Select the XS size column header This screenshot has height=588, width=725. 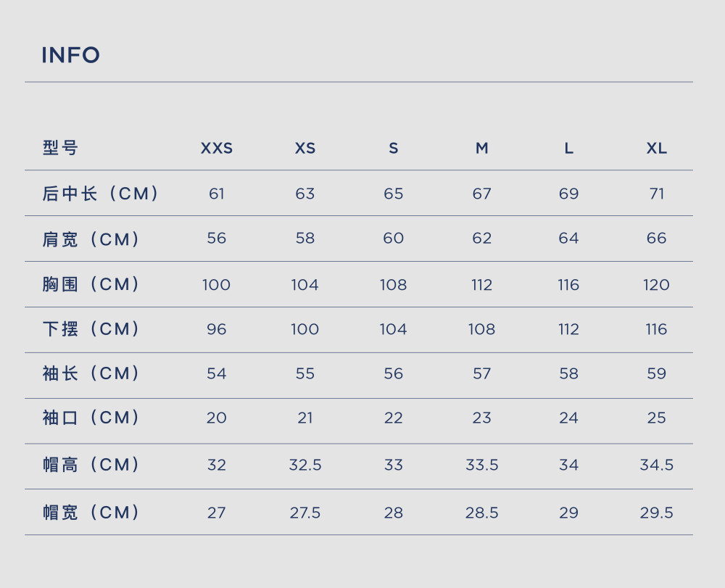coord(305,149)
